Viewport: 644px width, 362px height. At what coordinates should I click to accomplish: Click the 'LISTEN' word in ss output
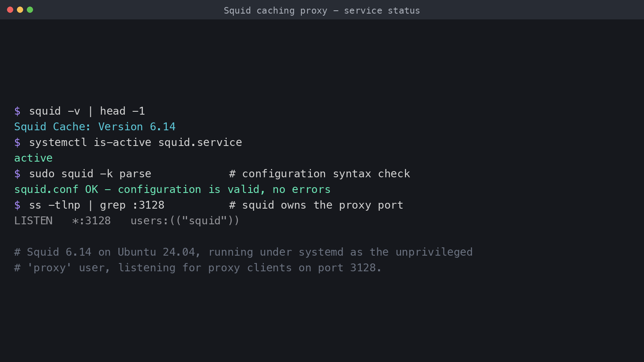[33, 221]
